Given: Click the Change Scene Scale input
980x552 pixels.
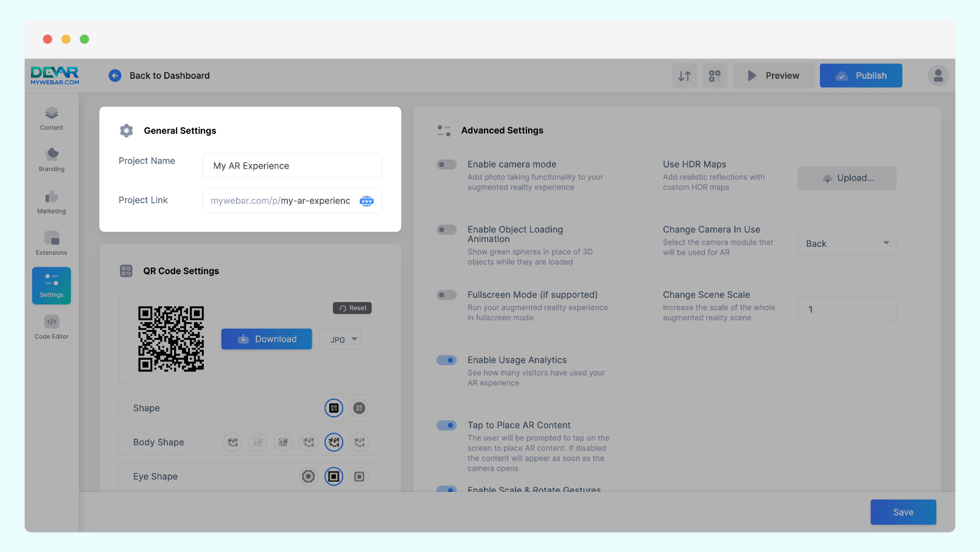Looking at the screenshot, I should tap(847, 309).
